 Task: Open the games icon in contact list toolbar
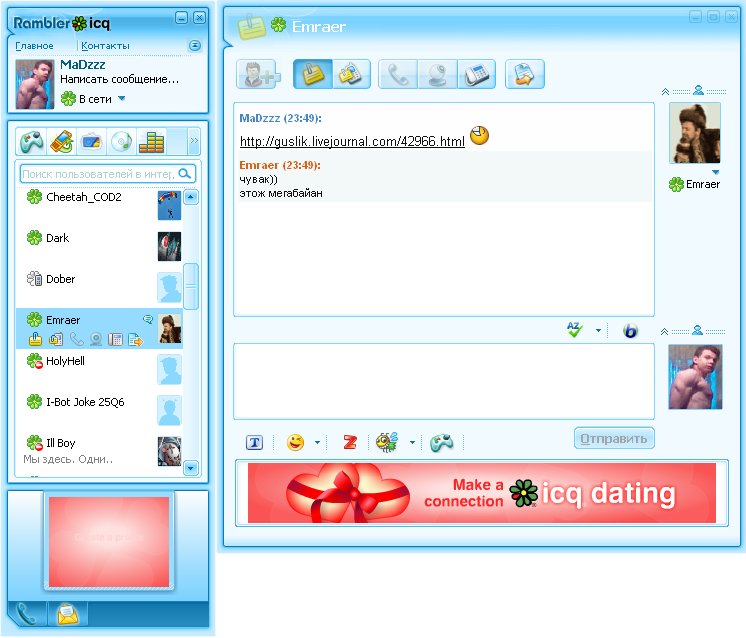(x=31, y=141)
